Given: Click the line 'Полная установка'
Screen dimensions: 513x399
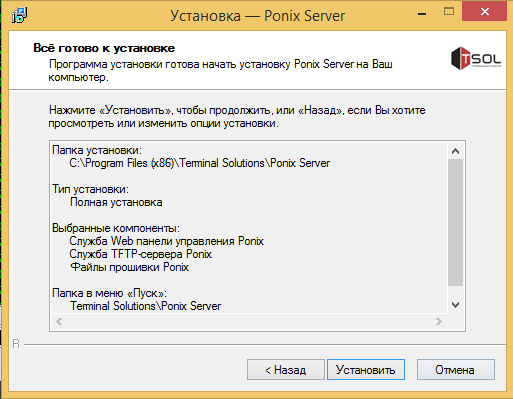Looking at the screenshot, I should pyautogui.click(x=116, y=202).
